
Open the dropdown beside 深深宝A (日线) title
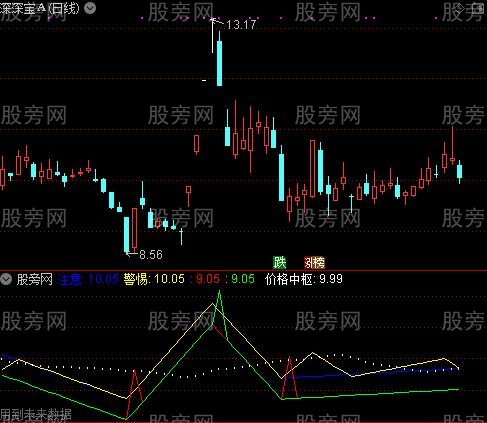pos(90,8)
